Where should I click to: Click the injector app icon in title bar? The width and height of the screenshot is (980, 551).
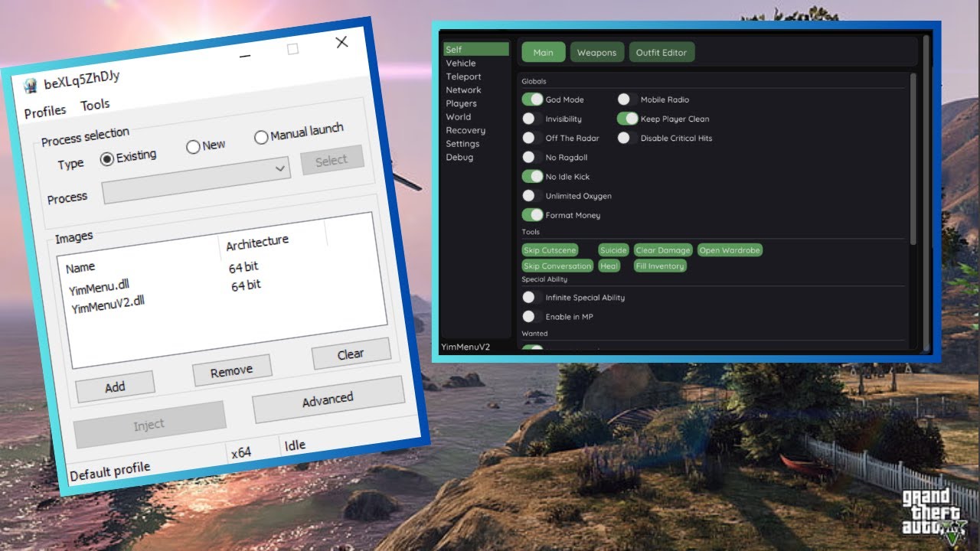[x=31, y=84]
